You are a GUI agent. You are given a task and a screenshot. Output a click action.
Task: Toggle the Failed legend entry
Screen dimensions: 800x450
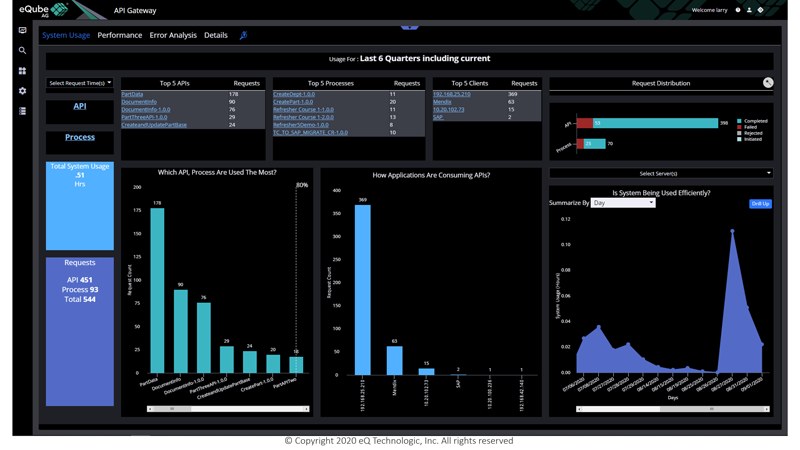pyautogui.click(x=747, y=127)
